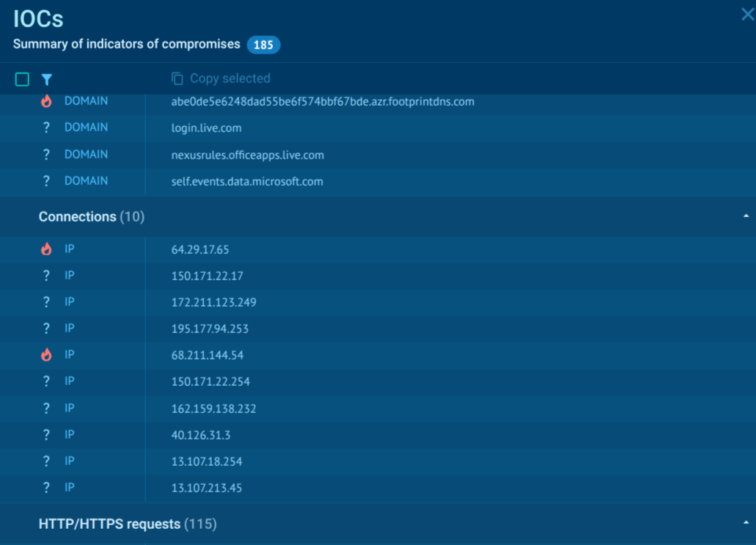This screenshot has width=756, height=545.
Task: Select IP address 172.211.123.249
Action: 213,302
